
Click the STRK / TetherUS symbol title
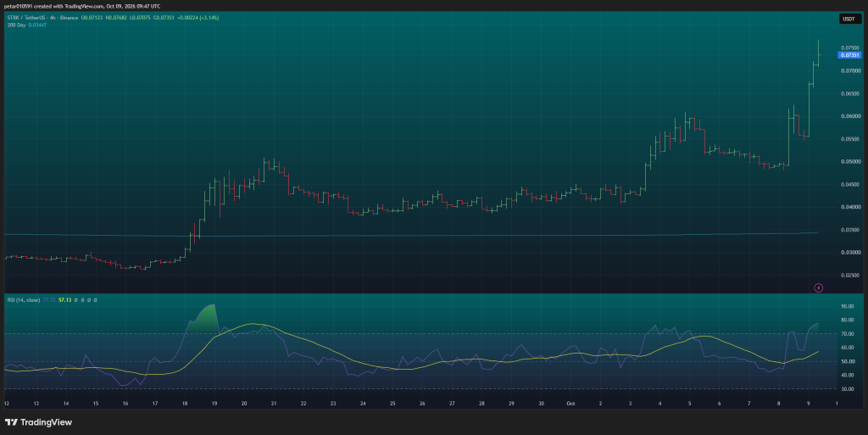click(42, 18)
